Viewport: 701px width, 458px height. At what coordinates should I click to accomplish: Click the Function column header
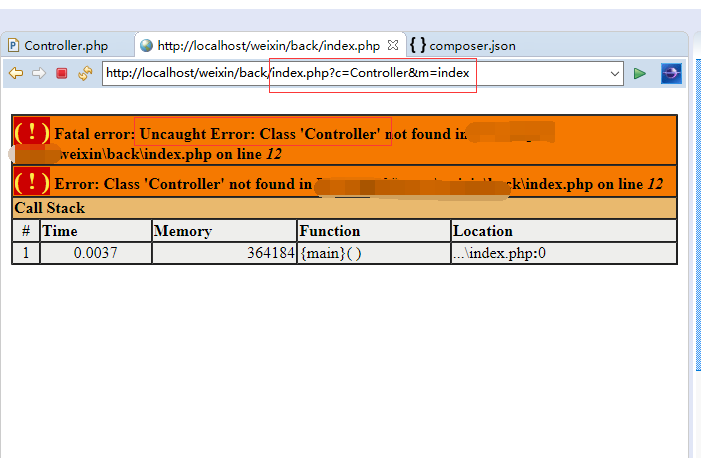(373, 231)
